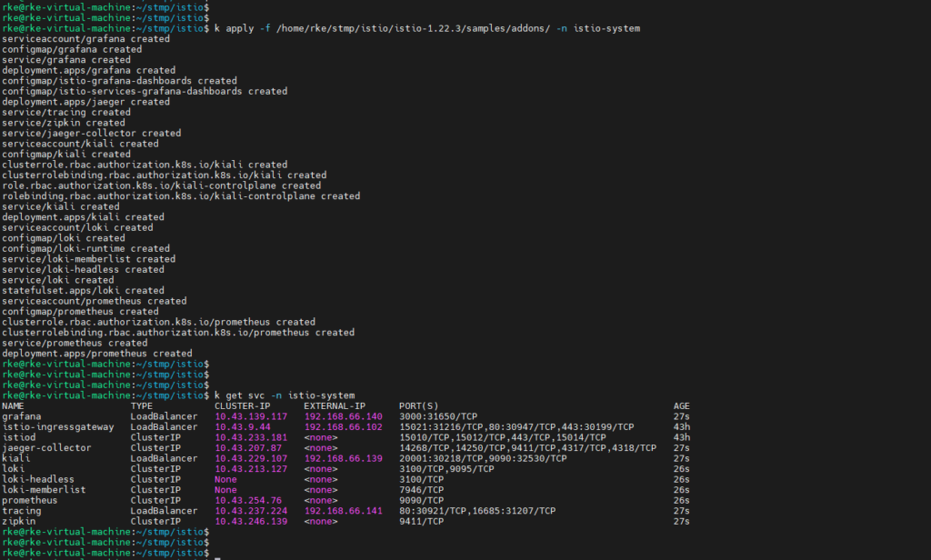Click loki-memberlist port '7946/TCP'

click(422, 490)
